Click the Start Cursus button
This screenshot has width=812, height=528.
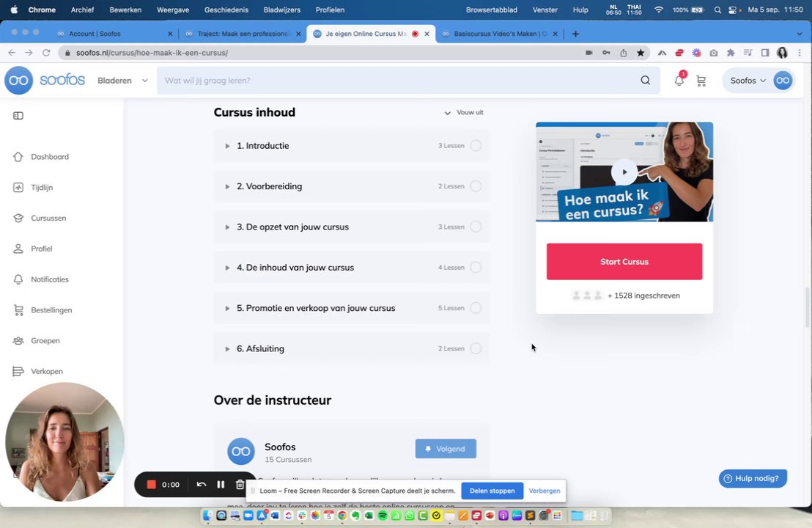click(624, 262)
